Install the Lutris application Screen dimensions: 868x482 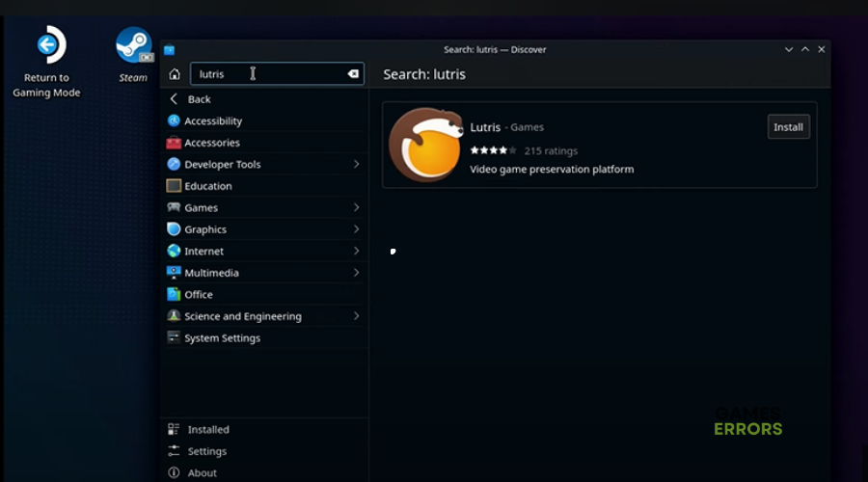(788, 126)
